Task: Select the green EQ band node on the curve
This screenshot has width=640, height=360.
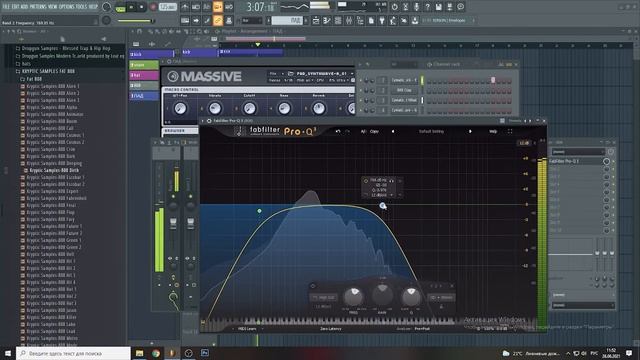Action: [x=259, y=211]
